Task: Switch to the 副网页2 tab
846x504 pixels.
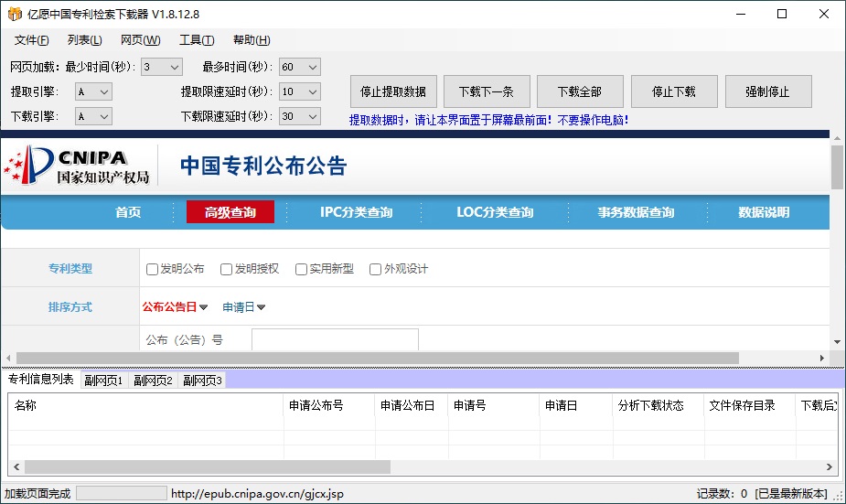Action: tap(153, 381)
